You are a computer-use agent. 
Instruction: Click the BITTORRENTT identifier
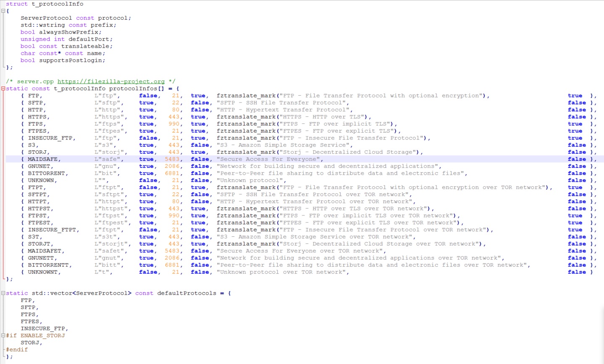point(48,265)
